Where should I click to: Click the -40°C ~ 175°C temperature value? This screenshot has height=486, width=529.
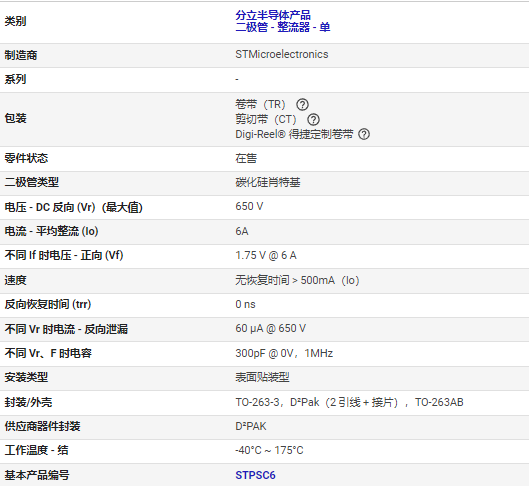(269, 450)
